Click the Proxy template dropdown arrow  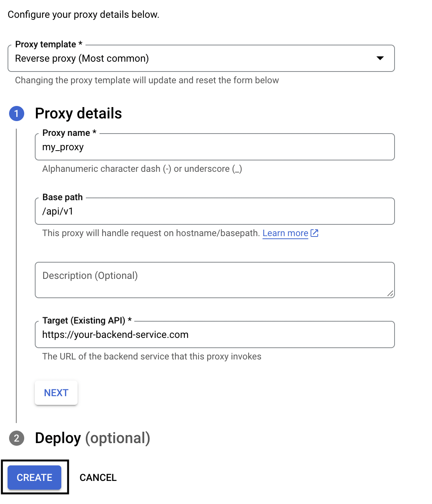(x=380, y=58)
